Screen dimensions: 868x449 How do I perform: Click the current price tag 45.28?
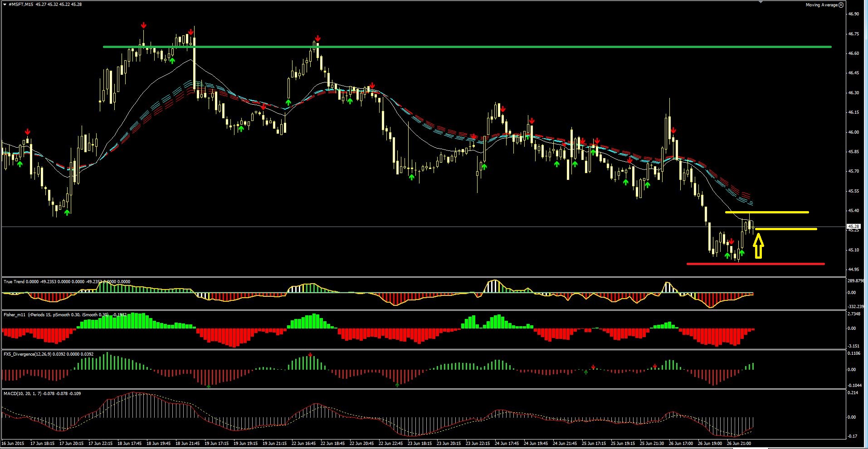853,226
